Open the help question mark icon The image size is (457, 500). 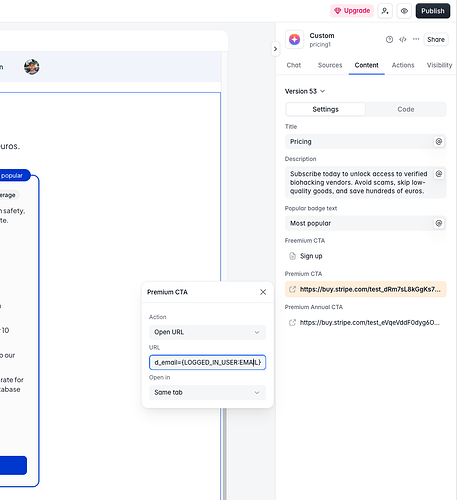(x=389, y=39)
